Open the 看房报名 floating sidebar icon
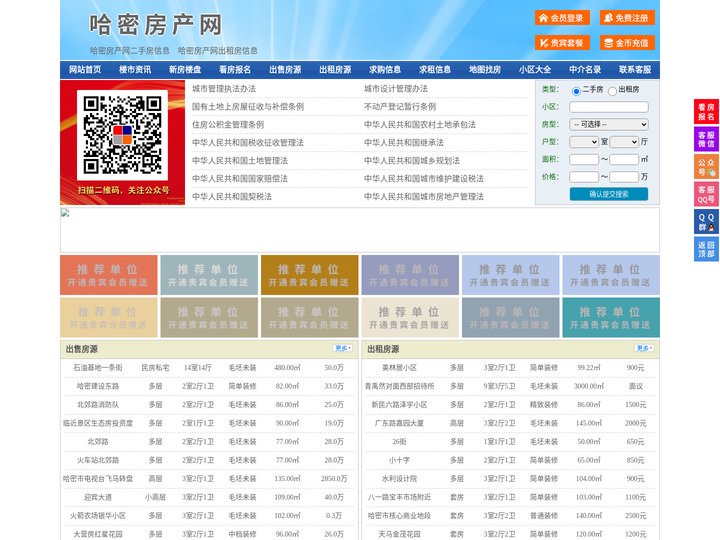Viewport: 720px width, 540px height. coord(706,112)
